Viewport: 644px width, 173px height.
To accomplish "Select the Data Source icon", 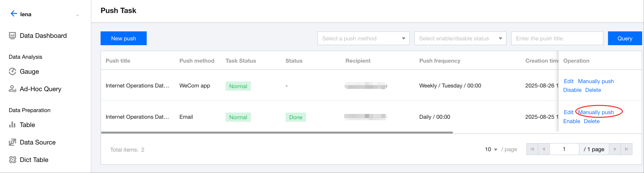I will point(12,142).
